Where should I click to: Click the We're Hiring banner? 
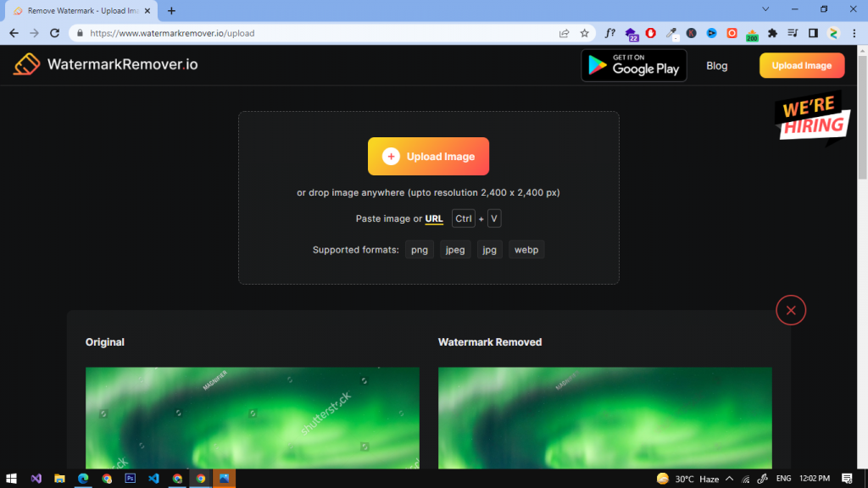811,118
